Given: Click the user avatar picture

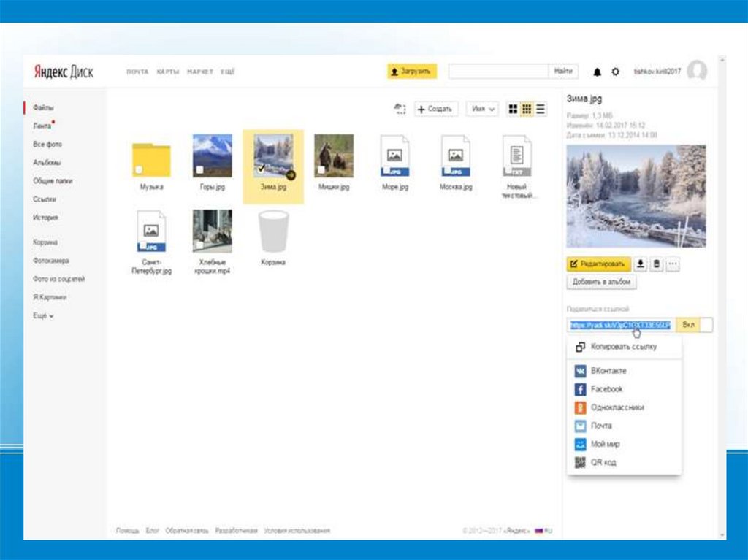Looking at the screenshot, I should (697, 71).
